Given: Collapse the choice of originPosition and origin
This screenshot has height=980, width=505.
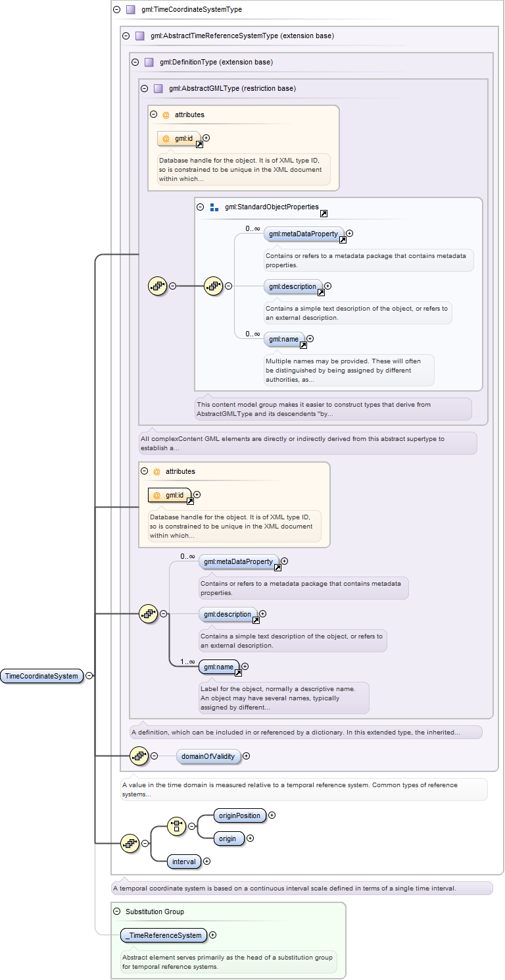Looking at the screenshot, I should click(x=191, y=825).
